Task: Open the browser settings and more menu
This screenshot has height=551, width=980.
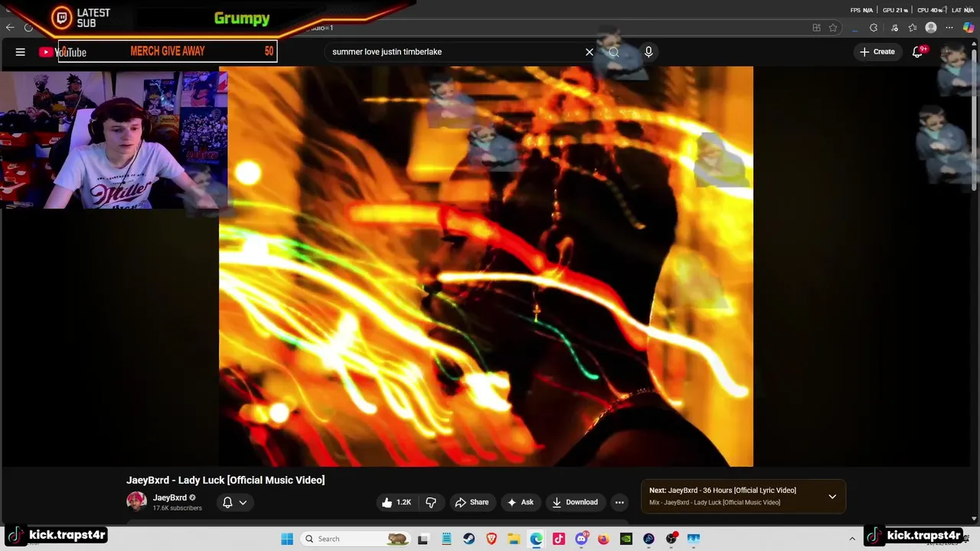Action: click(950, 28)
